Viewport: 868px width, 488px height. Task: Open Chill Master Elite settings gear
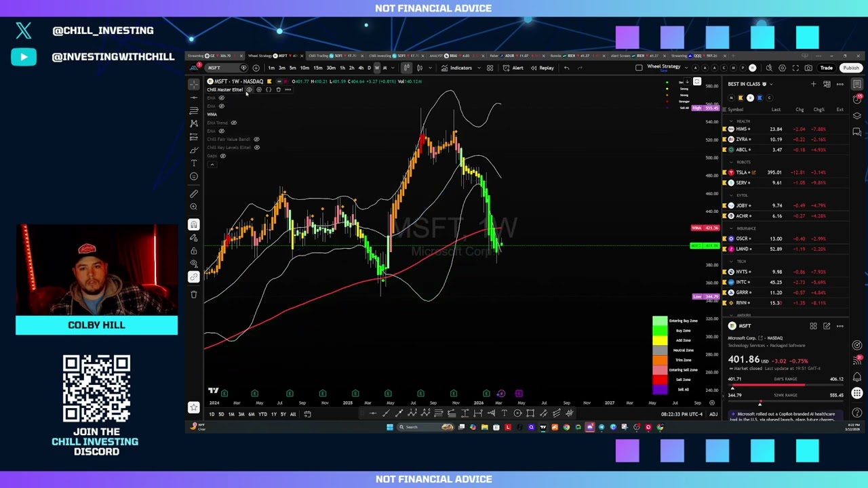click(x=259, y=89)
